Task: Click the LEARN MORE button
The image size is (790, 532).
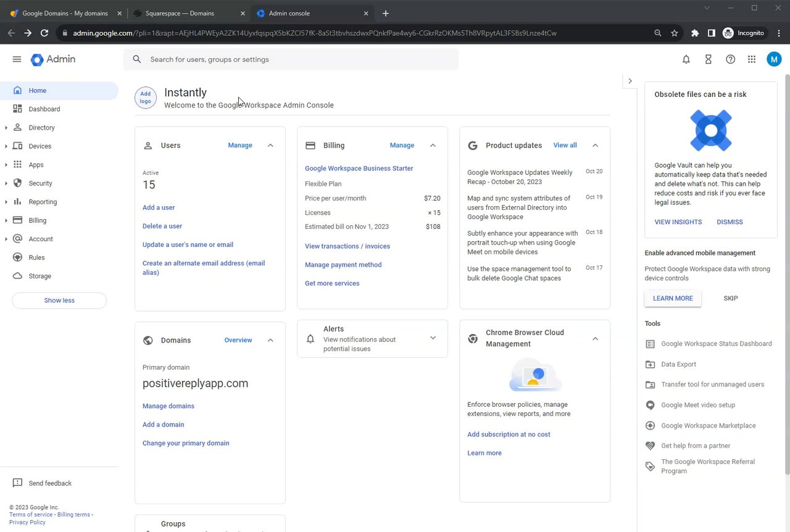Action: click(x=673, y=298)
